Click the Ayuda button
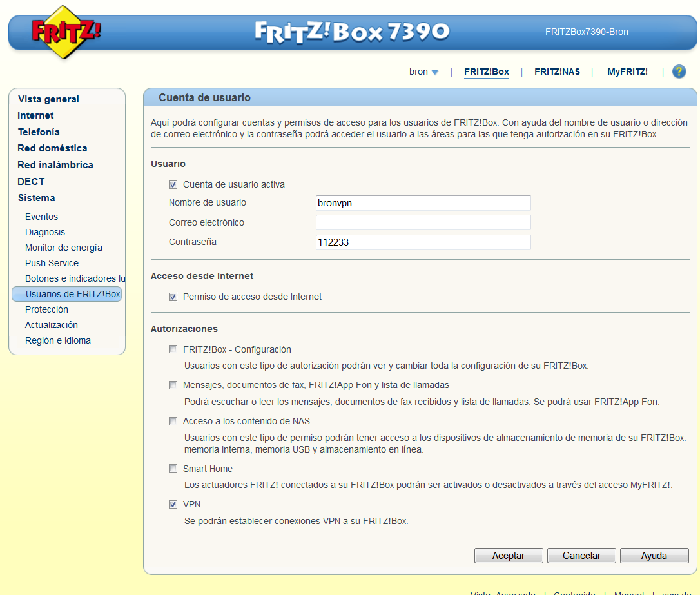 654,556
